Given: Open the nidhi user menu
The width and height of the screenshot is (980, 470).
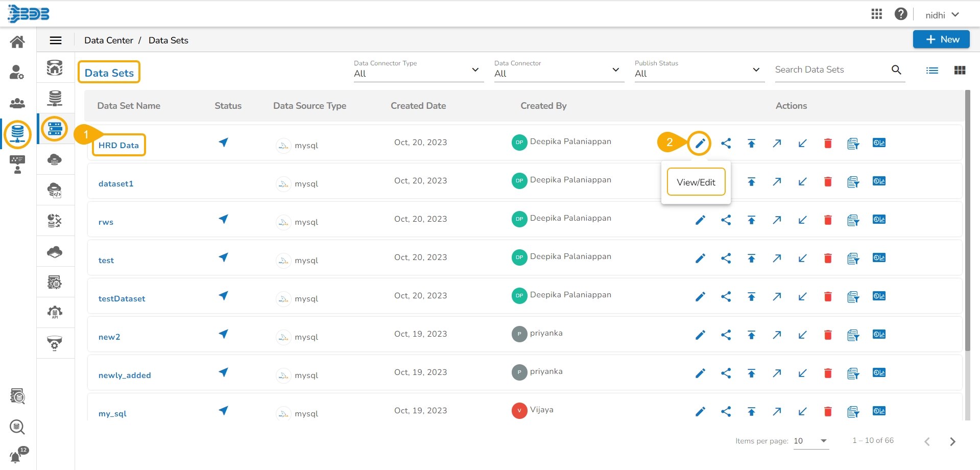Looking at the screenshot, I should click(x=942, y=15).
